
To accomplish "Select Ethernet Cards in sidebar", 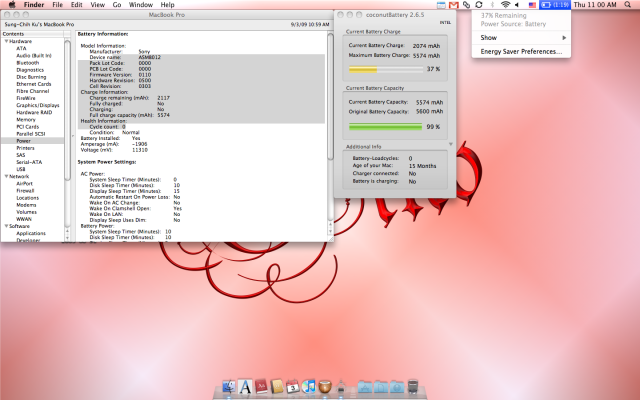I will (x=33, y=84).
